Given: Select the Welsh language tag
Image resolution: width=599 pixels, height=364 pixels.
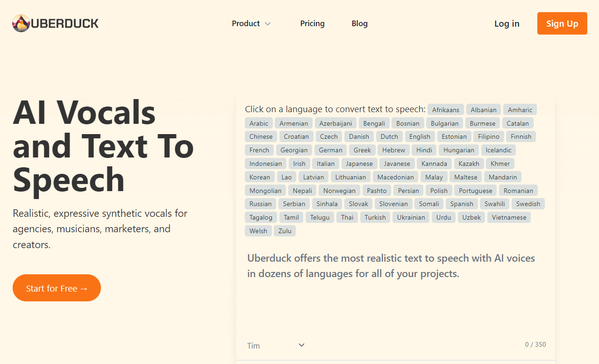Looking at the screenshot, I should 258,231.
